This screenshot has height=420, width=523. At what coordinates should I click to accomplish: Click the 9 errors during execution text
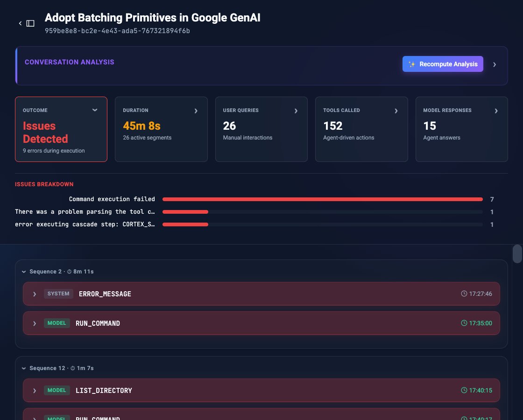[x=54, y=151]
